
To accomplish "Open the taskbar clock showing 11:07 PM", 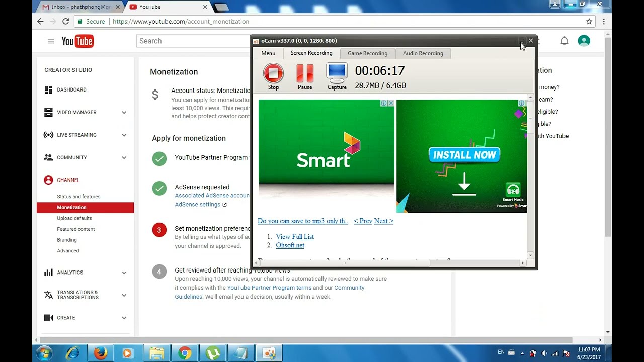I will point(589,353).
